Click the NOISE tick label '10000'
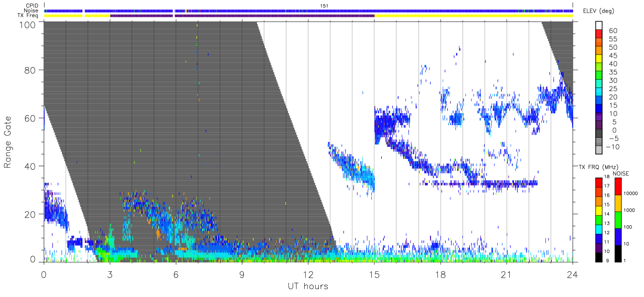The width and height of the screenshot is (644, 297). tap(632, 194)
